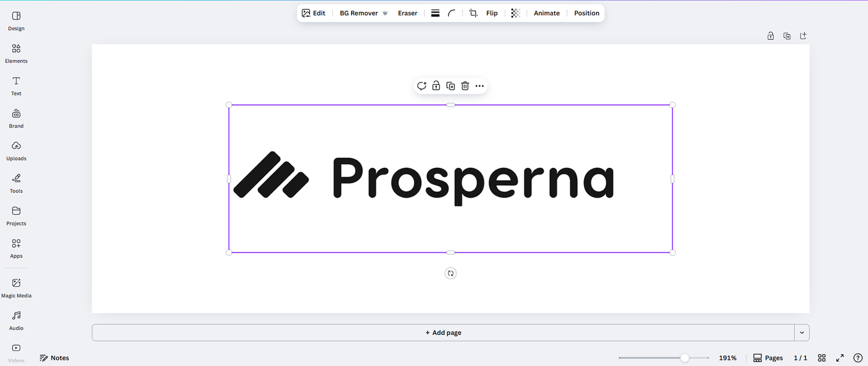Open the Apps panel
The width and height of the screenshot is (868, 366).
[16, 248]
